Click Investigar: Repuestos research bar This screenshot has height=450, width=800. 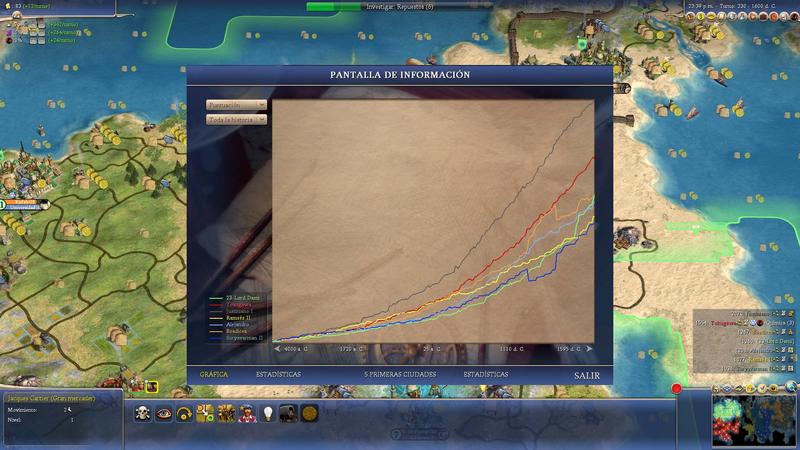point(400,7)
